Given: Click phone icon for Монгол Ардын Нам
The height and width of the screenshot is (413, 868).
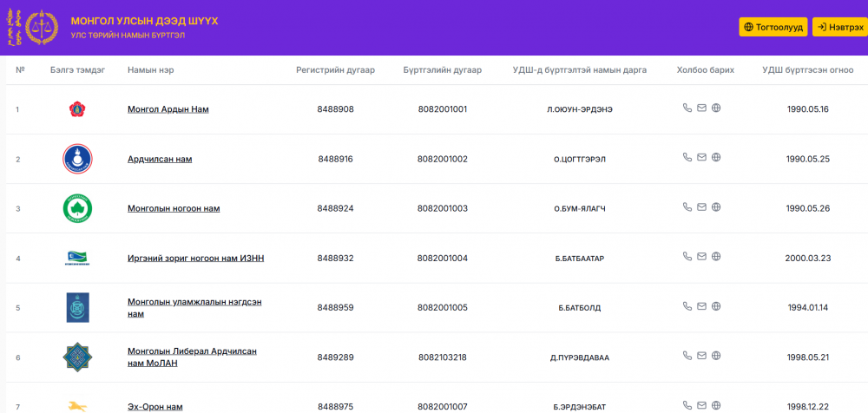Looking at the screenshot, I should (x=687, y=108).
